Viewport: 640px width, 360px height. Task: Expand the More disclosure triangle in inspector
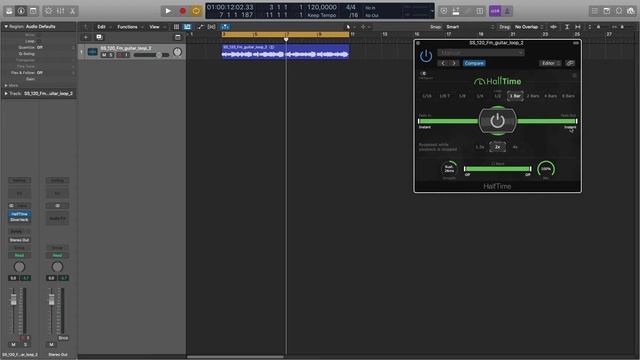(6, 85)
